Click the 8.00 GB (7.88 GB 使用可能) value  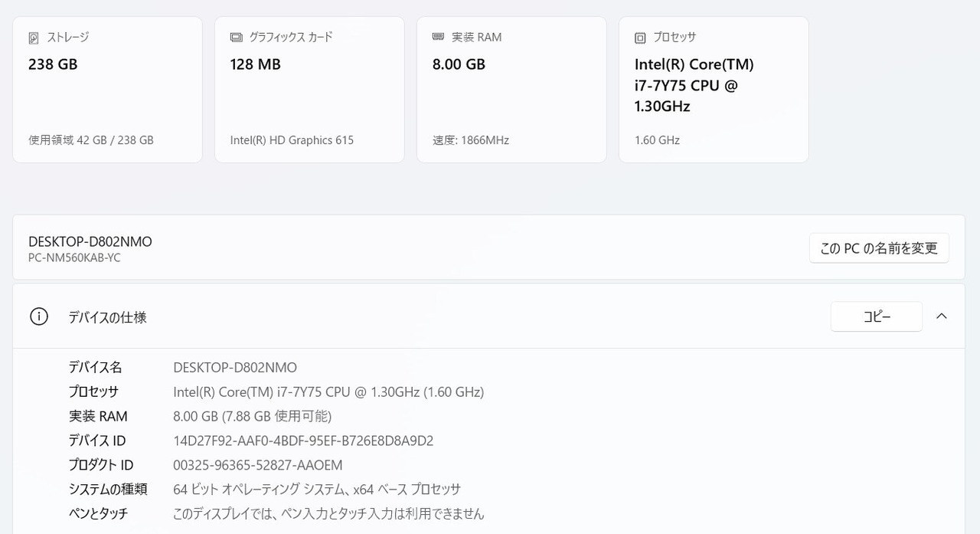[252, 416]
